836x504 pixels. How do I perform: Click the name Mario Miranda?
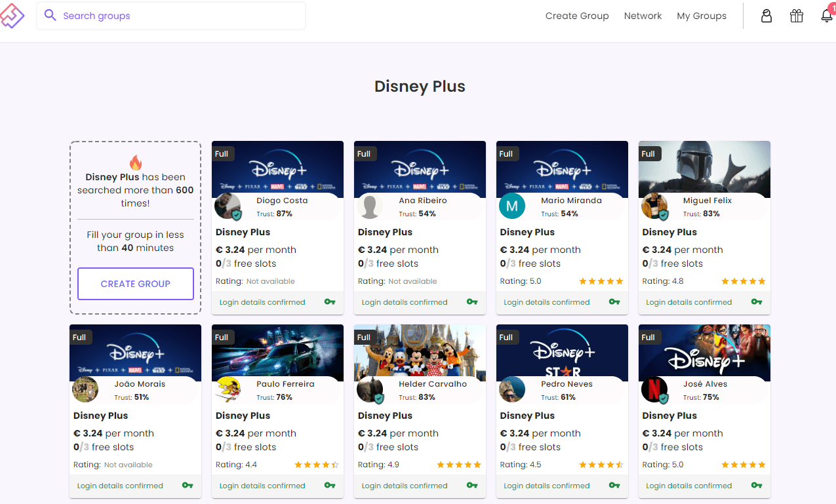pyautogui.click(x=571, y=201)
